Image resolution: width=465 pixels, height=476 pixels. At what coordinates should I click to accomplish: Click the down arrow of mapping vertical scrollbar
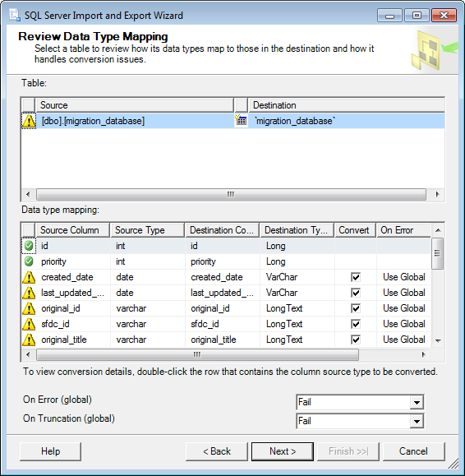438,340
